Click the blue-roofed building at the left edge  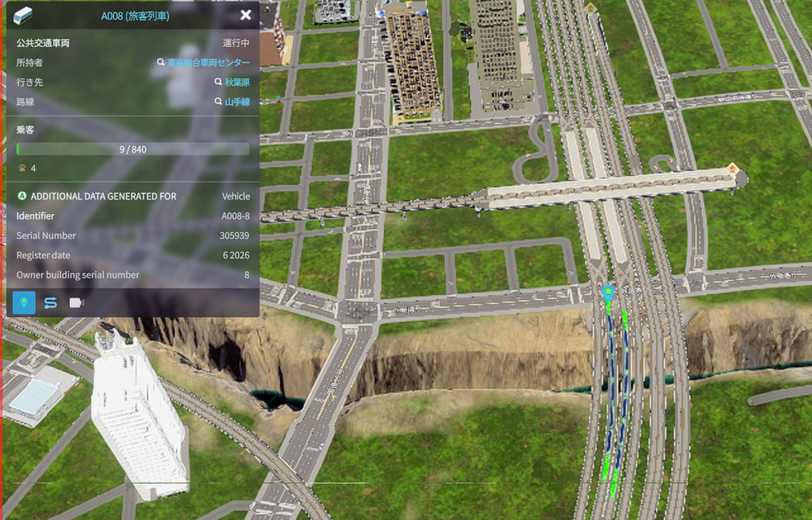[33, 397]
